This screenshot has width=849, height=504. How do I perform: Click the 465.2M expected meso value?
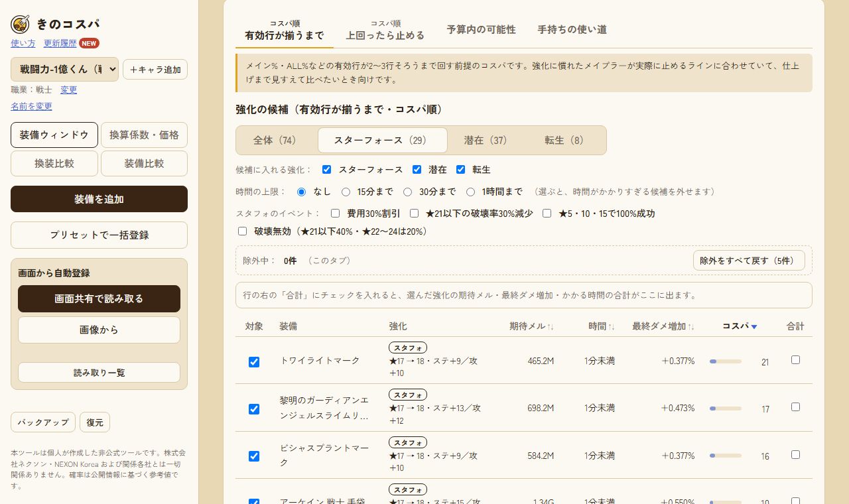(x=541, y=361)
